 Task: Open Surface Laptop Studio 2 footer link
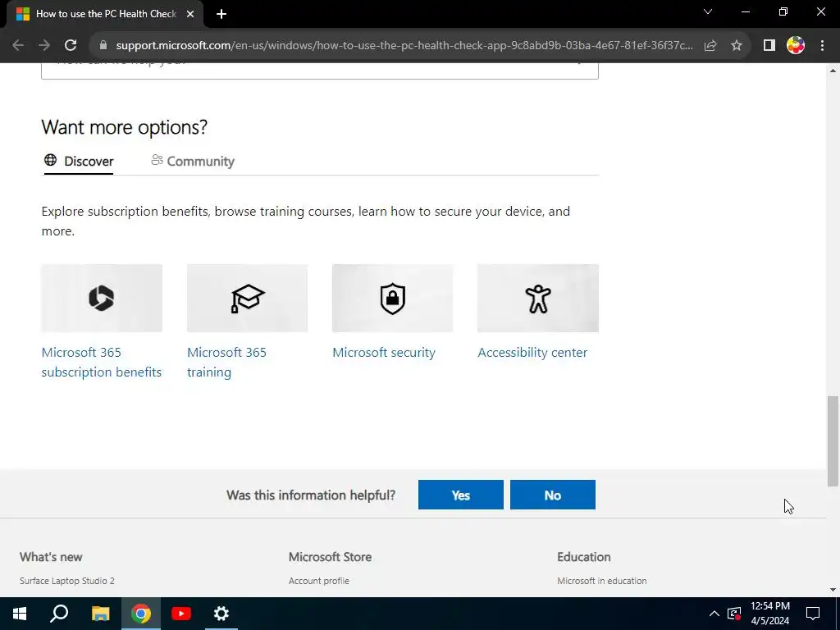coord(67,581)
